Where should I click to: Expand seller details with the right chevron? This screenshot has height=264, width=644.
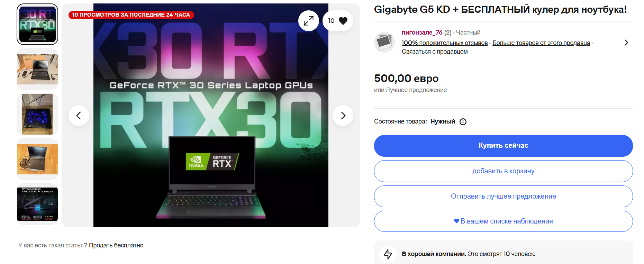pos(626,43)
